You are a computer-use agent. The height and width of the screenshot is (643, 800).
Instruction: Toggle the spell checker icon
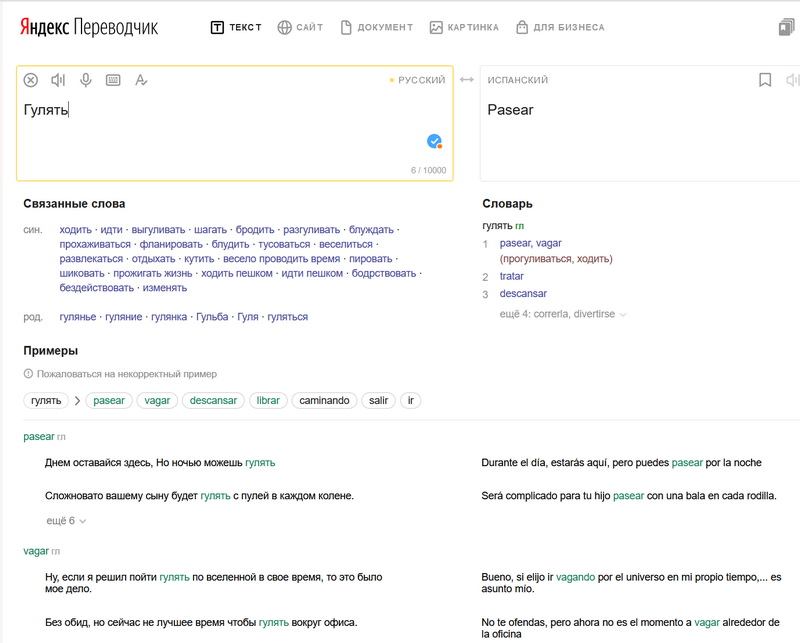[x=141, y=80]
